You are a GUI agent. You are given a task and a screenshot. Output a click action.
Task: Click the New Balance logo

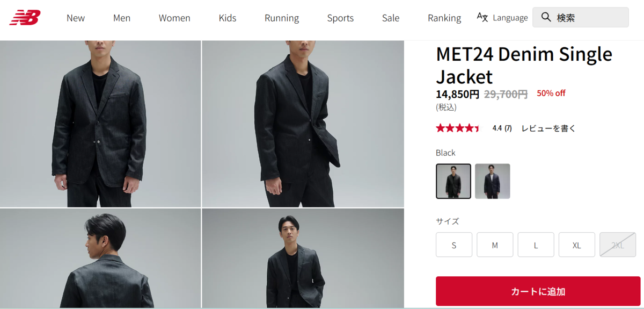pyautogui.click(x=25, y=18)
